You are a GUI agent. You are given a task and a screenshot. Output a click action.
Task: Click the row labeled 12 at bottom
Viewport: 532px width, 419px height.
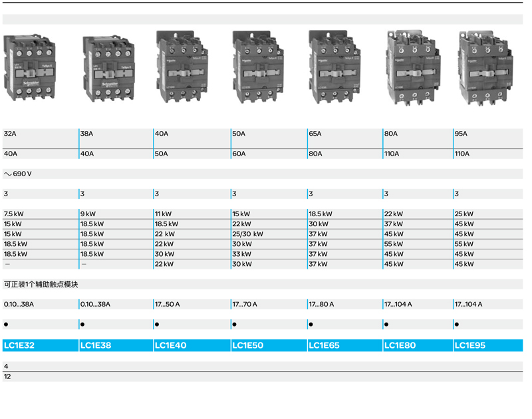(x=263, y=376)
